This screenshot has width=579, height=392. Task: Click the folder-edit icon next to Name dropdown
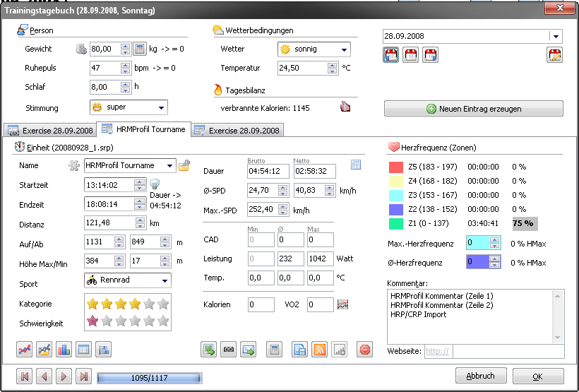click(x=184, y=165)
